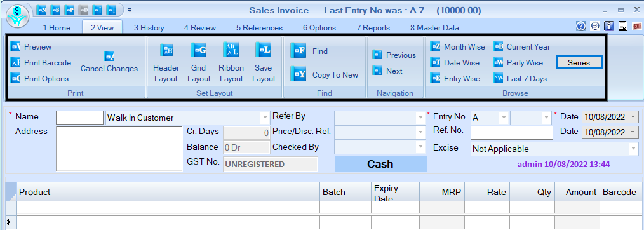
Task: Go to Next entry
Action: pos(387,71)
